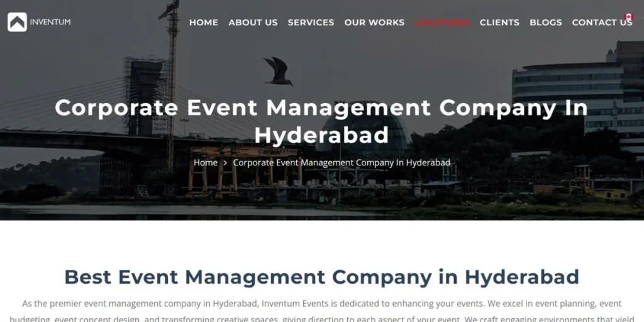Expand the OUR WORKS menu
The image size is (644, 322).
(x=374, y=22)
